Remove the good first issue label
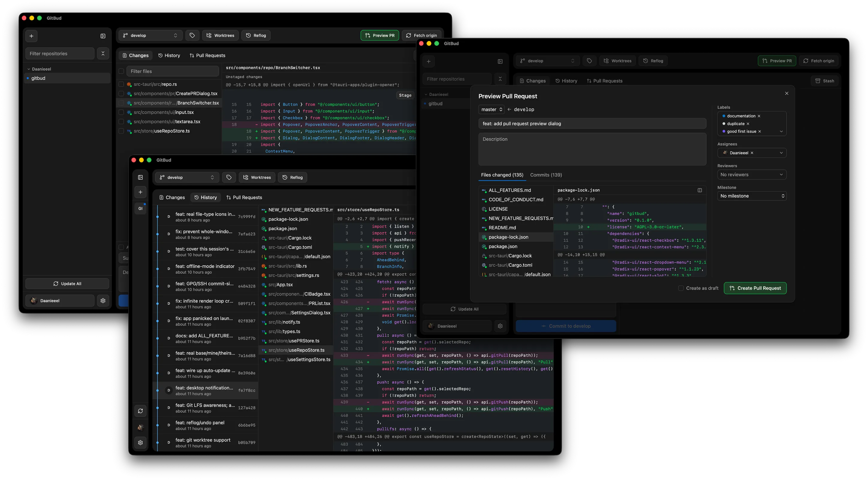This screenshot has width=868, height=480. coord(760,132)
